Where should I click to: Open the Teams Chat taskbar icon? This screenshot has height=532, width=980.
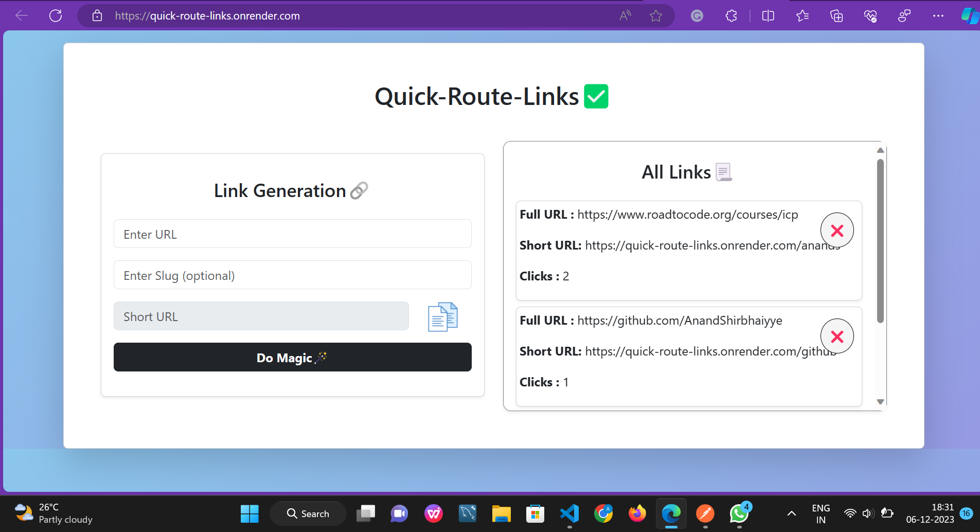point(399,513)
